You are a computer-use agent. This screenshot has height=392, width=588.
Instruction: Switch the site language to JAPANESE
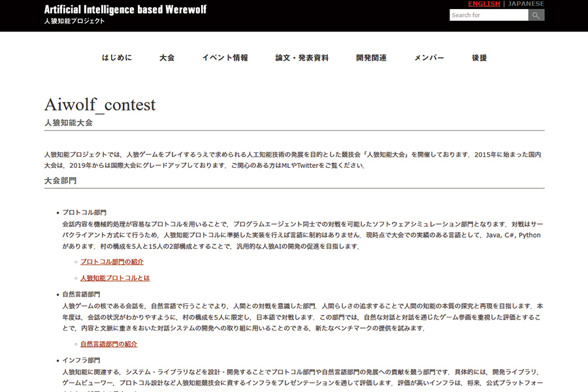525,3
